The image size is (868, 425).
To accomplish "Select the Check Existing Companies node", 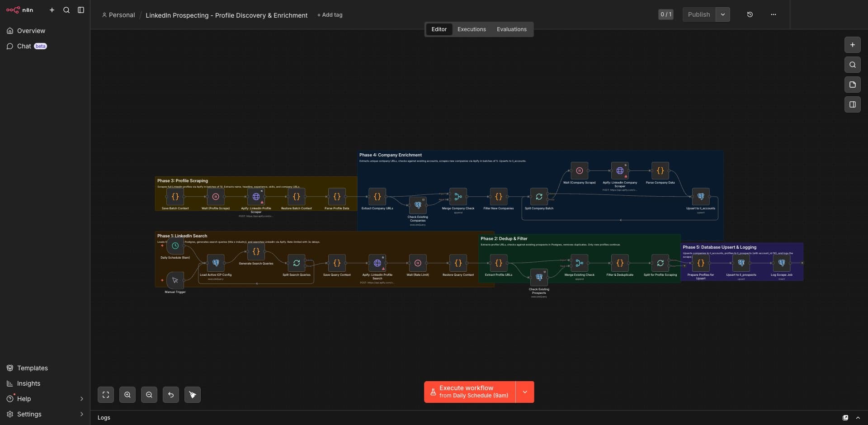I will (418, 205).
